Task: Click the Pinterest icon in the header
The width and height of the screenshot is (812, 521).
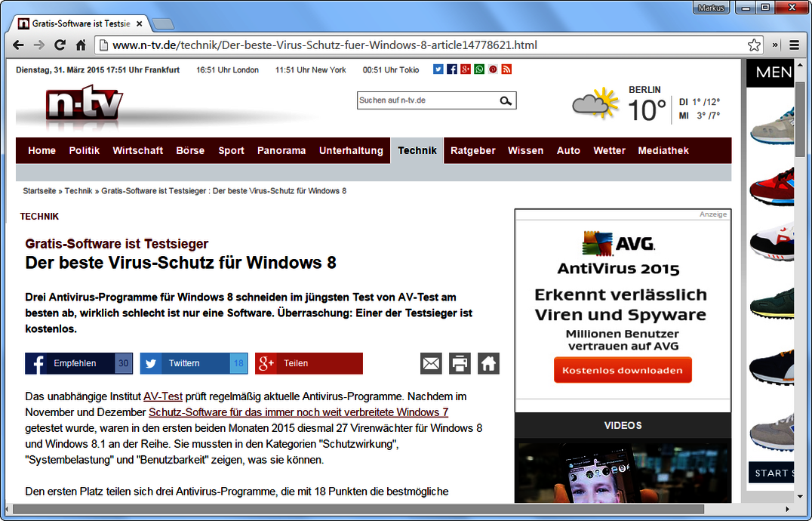Action: [493, 69]
